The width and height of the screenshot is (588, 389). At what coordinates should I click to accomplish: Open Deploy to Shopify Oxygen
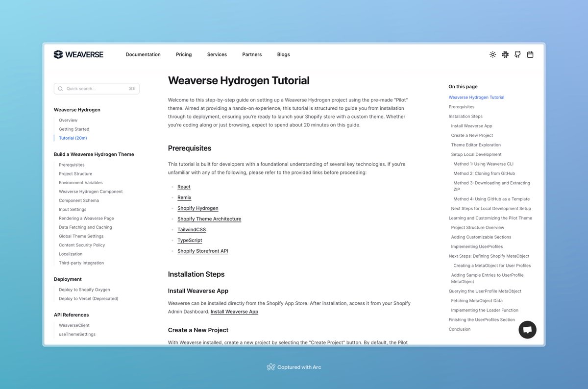pyautogui.click(x=84, y=290)
